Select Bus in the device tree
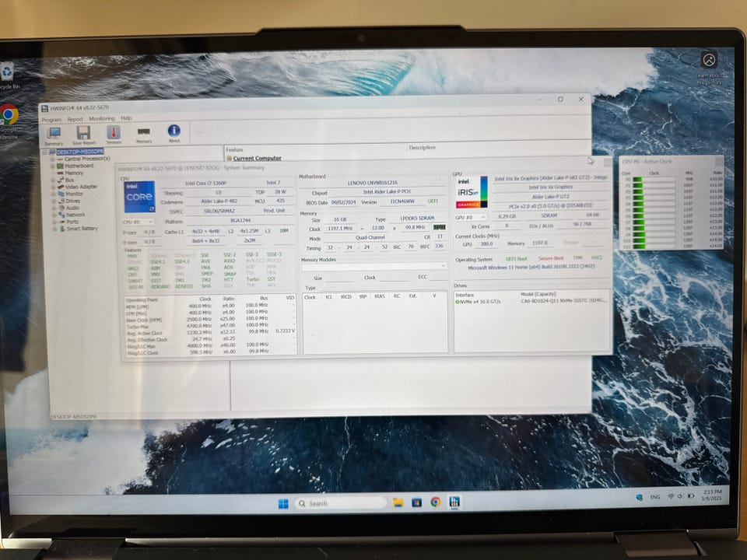The image size is (747, 560). [69, 180]
